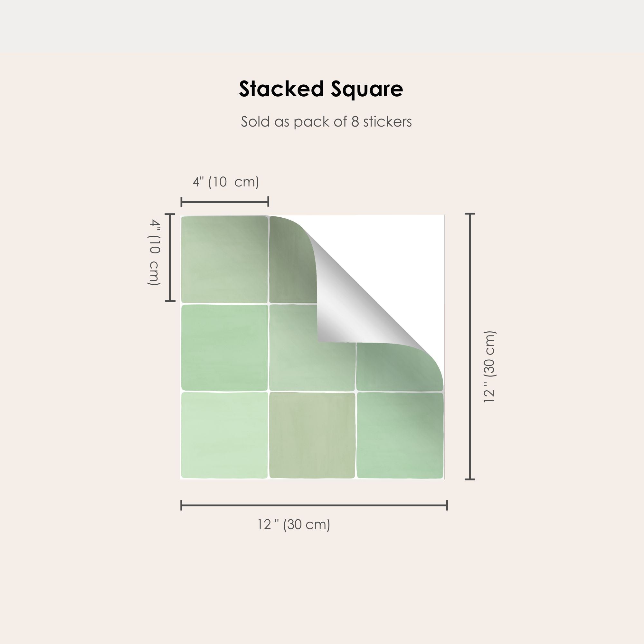Click the long horizontal dimension line below the tiles
Viewport: 644px width, 644px height.
tap(314, 505)
